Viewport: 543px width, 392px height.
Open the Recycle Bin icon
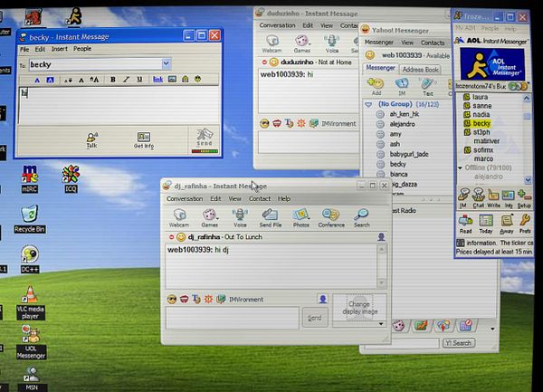[x=30, y=219]
